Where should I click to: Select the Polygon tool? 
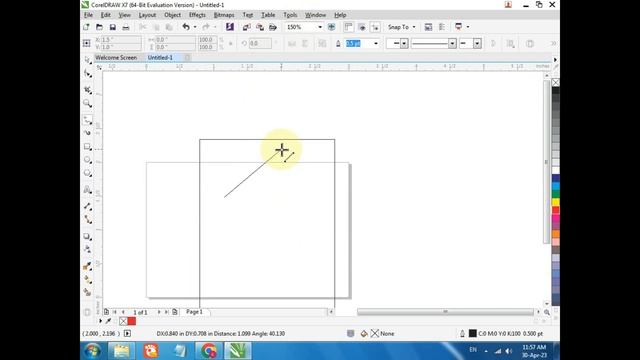tap(87, 173)
